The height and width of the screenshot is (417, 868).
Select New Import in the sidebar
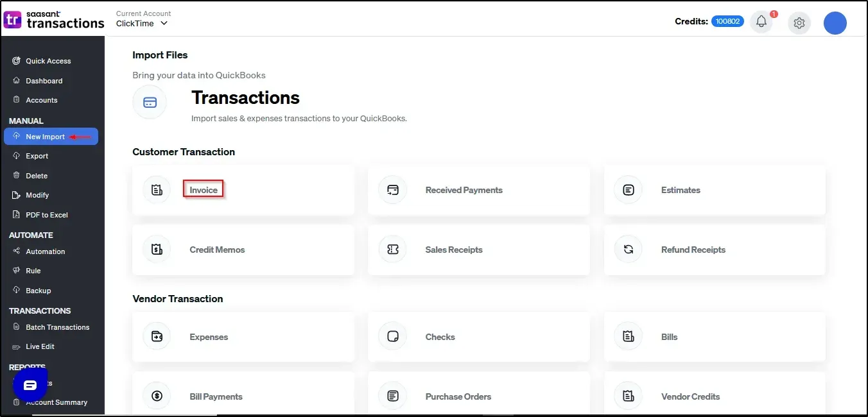[51, 137]
